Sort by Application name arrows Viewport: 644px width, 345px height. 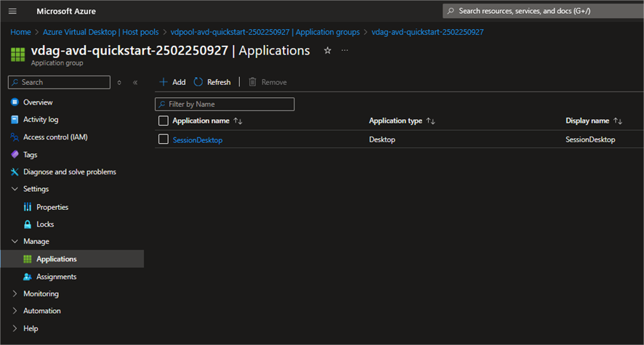pos(238,121)
